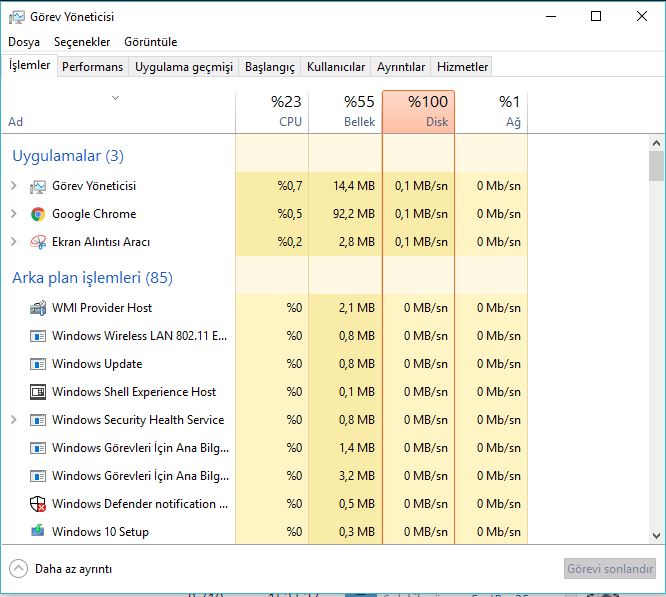Select the Uygulamalar (3) group heading
The width and height of the screenshot is (666, 597).
(68, 156)
